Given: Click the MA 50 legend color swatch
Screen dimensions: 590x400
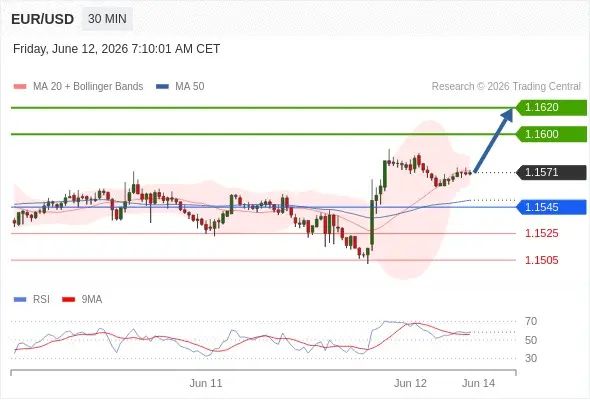Looking at the screenshot, I should (162, 87).
